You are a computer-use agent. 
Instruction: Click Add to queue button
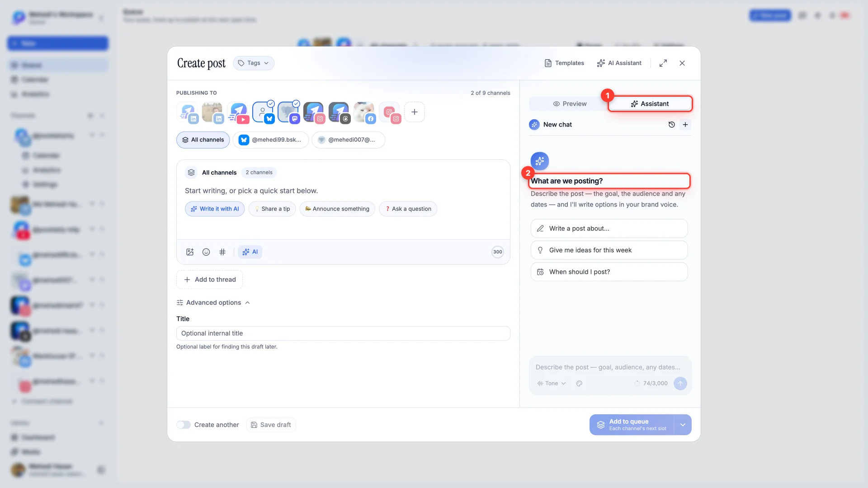[x=632, y=425]
